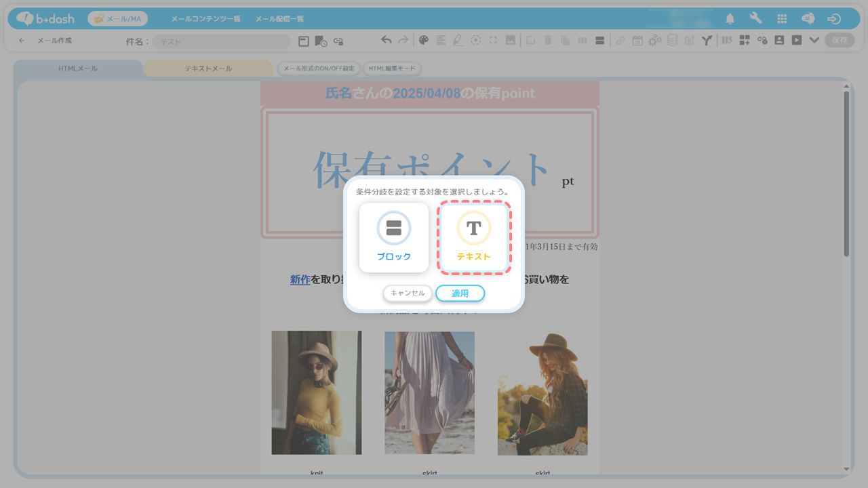Click the document with clock icon
868x488 pixels.
coord(321,41)
